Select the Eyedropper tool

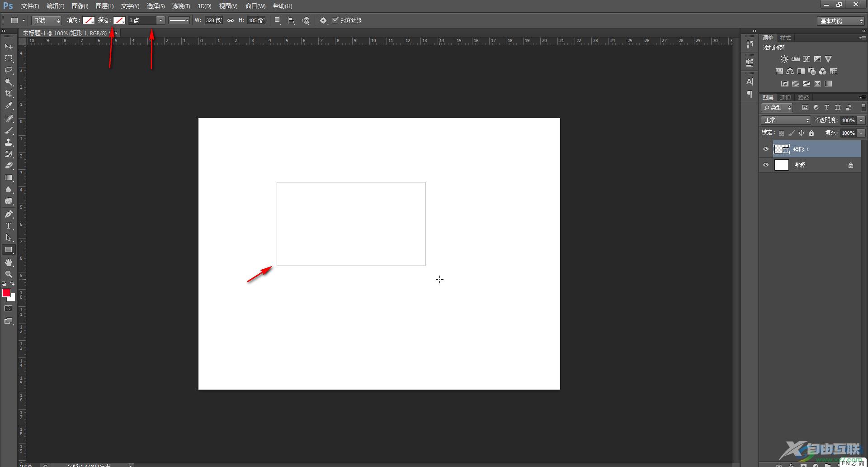tap(9, 106)
